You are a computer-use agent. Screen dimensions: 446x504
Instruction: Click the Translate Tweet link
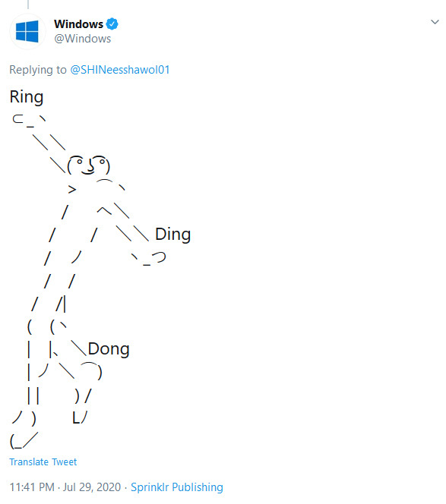[x=43, y=462]
